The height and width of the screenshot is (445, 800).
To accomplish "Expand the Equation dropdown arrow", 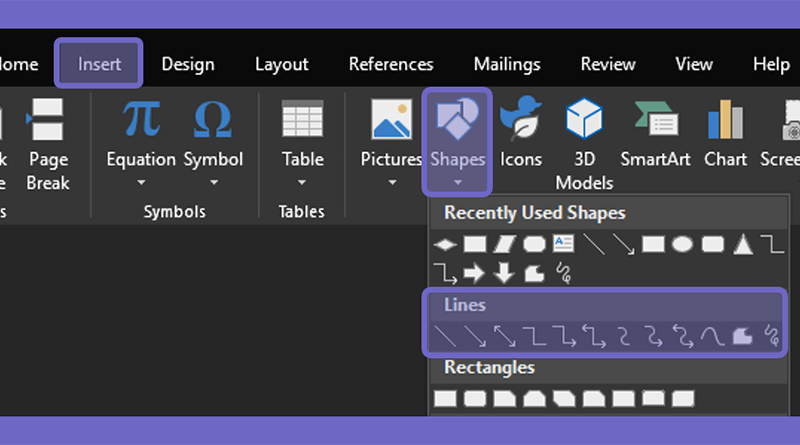I will click(x=141, y=182).
